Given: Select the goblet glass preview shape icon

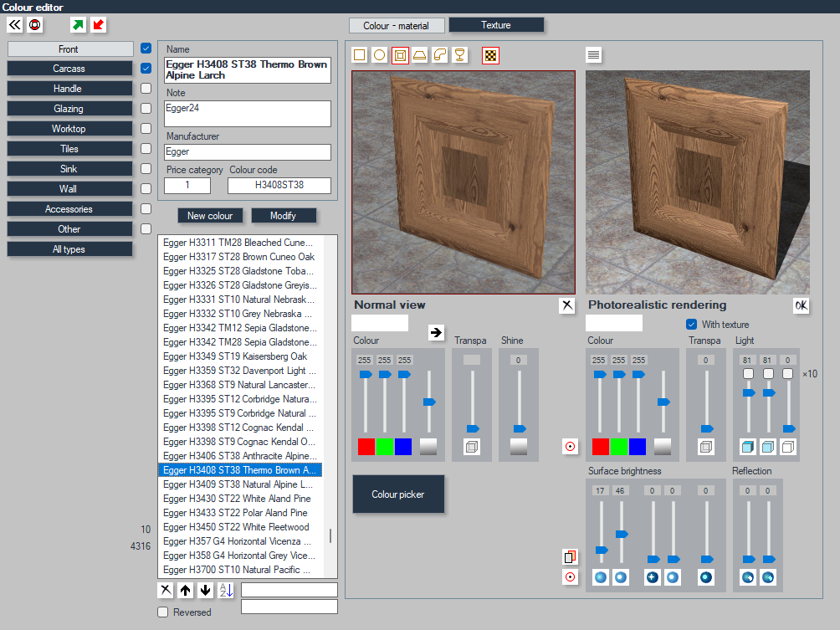Looking at the screenshot, I should tap(459, 55).
